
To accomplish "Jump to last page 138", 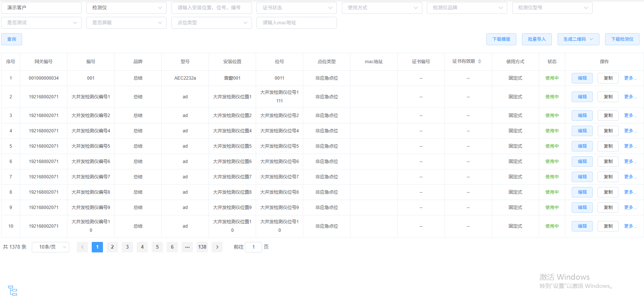I will [x=202, y=247].
